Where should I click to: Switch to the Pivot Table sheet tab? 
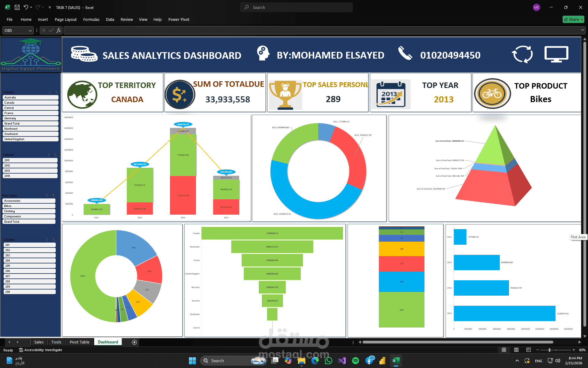pyautogui.click(x=79, y=342)
